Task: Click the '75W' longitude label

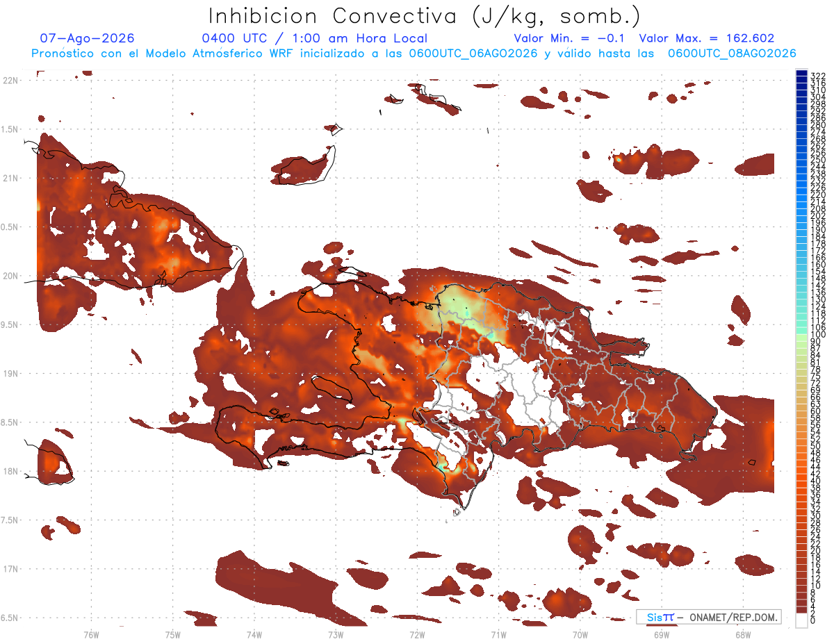Action: [172, 634]
